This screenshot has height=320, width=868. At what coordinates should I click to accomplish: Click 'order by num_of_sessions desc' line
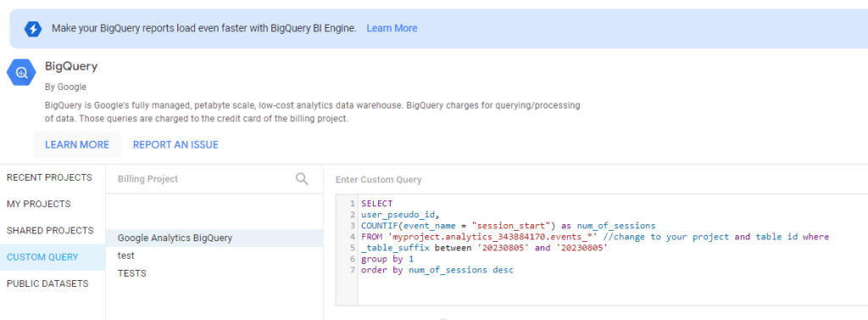(437, 270)
